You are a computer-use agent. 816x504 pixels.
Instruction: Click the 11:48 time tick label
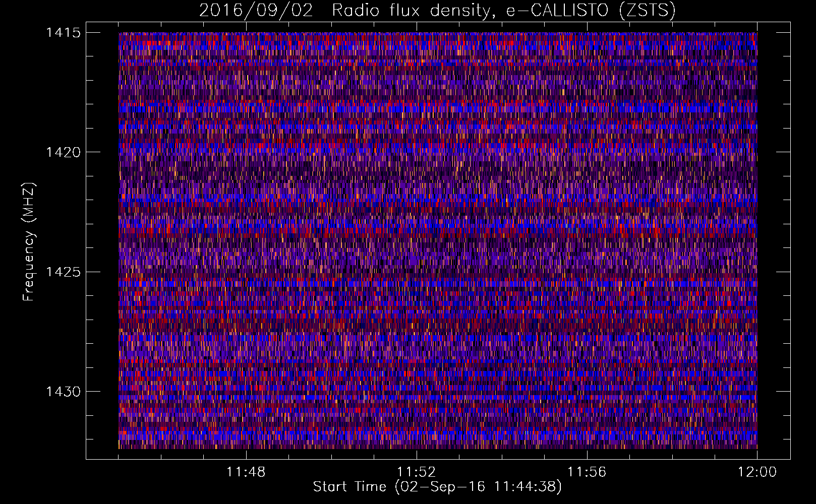pyautogui.click(x=246, y=472)
